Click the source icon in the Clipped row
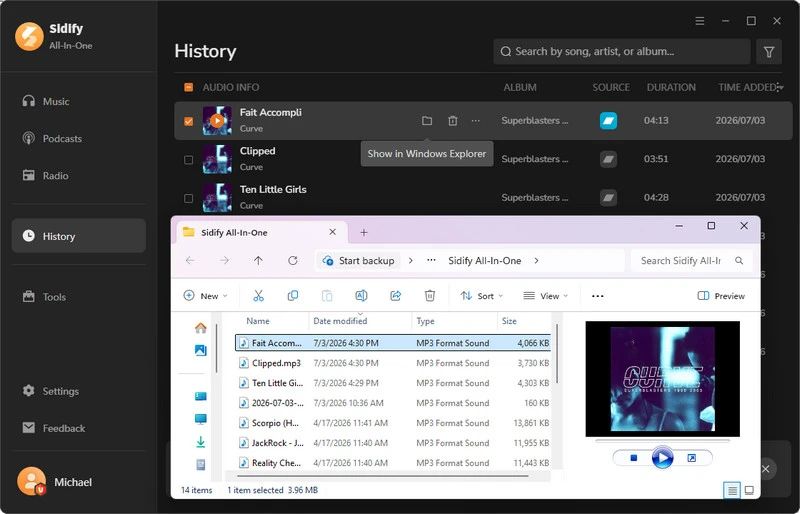The image size is (800, 514). click(x=608, y=159)
